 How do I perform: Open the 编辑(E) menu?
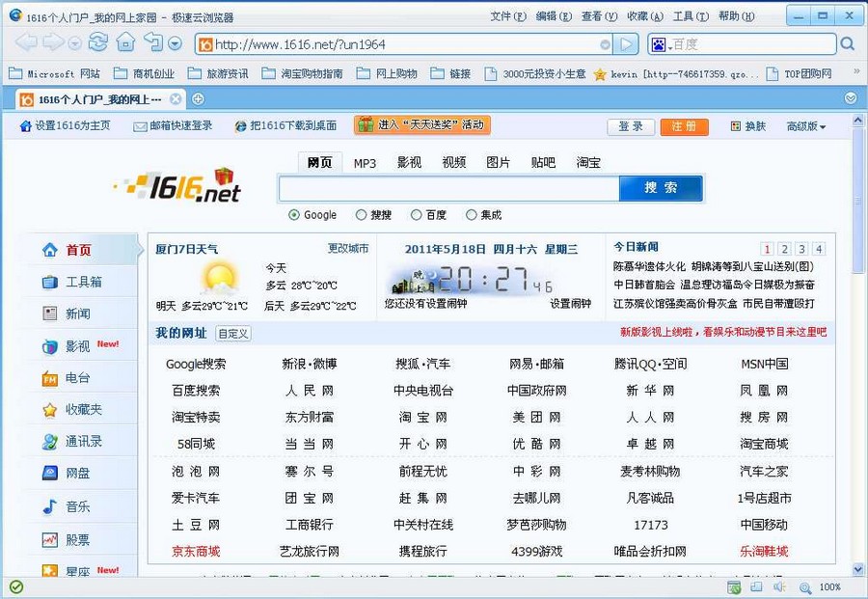(554, 16)
